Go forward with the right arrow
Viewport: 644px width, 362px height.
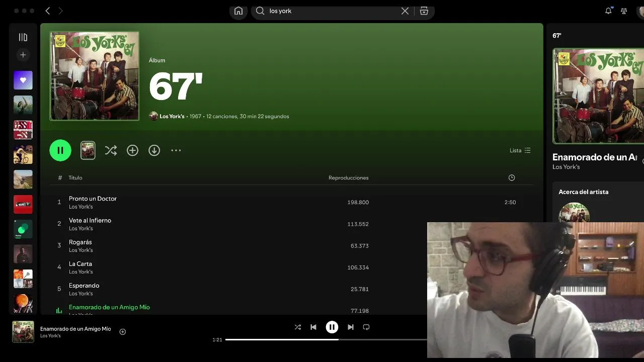(x=60, y=11)
